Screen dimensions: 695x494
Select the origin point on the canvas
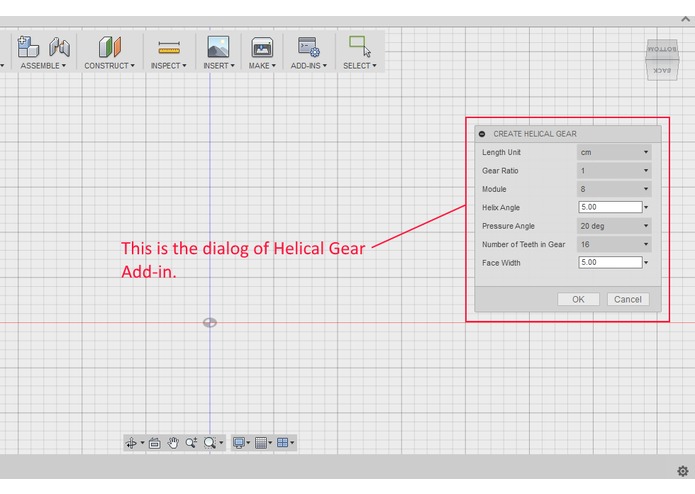210,323
